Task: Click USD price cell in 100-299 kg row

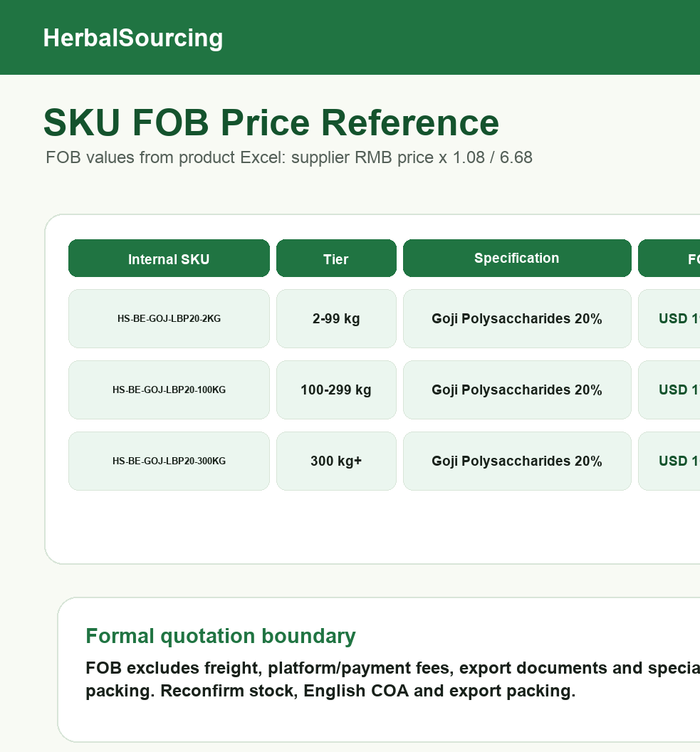Action: pos(669,390)
